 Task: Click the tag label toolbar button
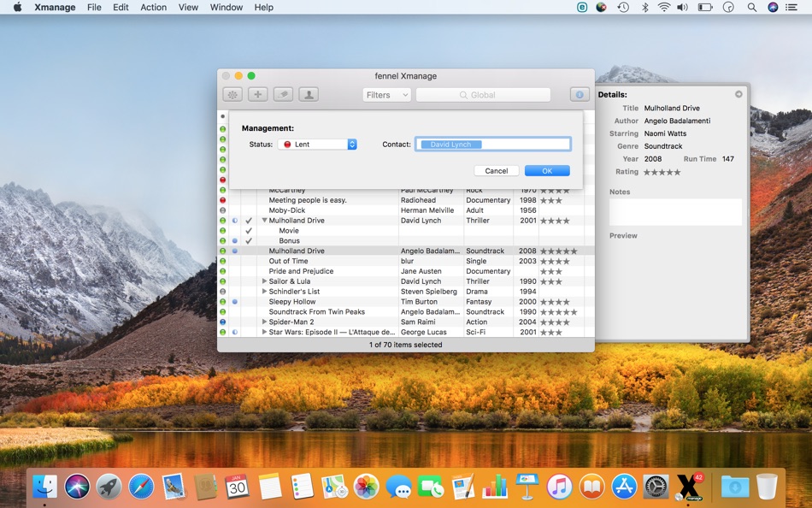tap(283, 95)
